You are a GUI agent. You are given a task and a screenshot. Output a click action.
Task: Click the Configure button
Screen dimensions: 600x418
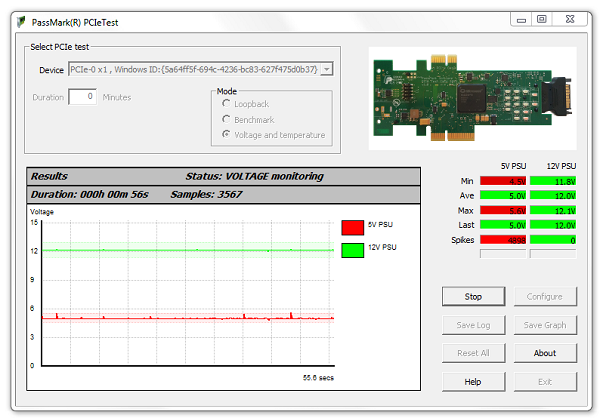(545, 297)
